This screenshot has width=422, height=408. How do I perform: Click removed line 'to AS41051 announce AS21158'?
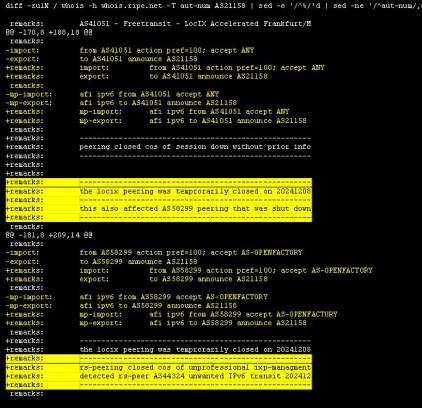coord(101,59)
